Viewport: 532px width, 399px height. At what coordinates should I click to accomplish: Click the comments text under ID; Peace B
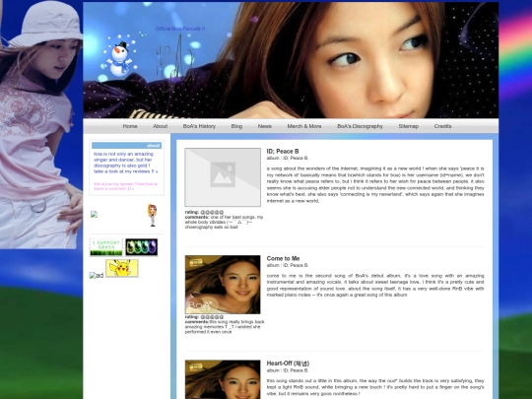pyautogui.click(x=224, y=222)
